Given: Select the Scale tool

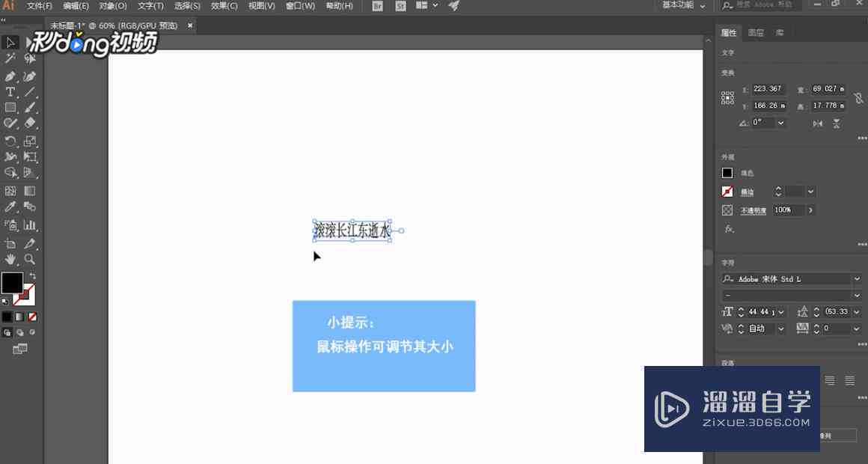Looking at the screenshot, I should (30, 141).
